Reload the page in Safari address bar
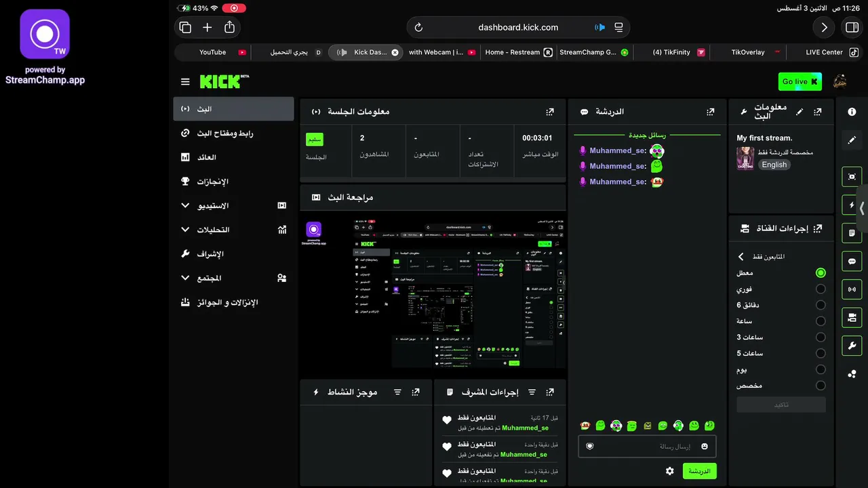Screen dimensions: 868x488 418,28
